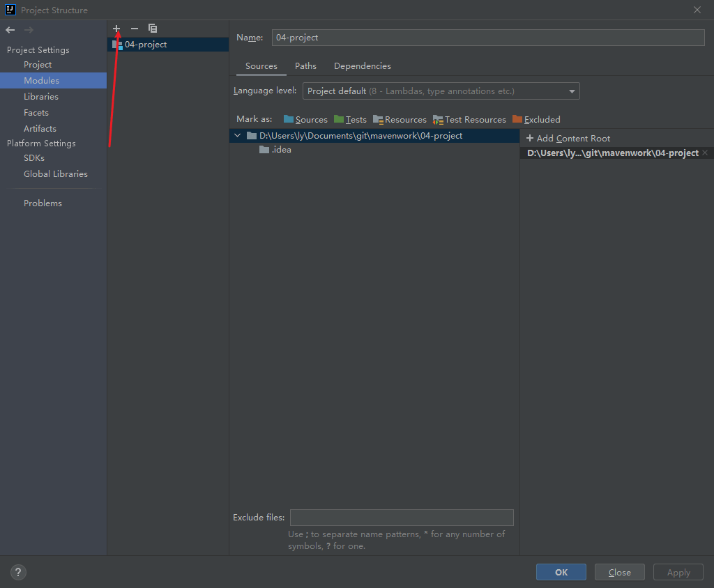The height and width of the screenshot is (588, 714).
Task: Mark folder as Resources
Action: (400, 120)
